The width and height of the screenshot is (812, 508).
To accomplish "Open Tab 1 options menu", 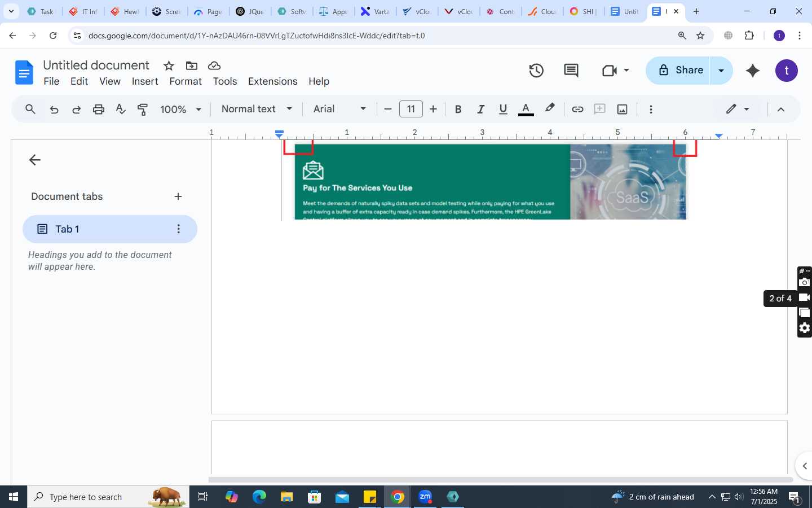I will pos(178,229).
